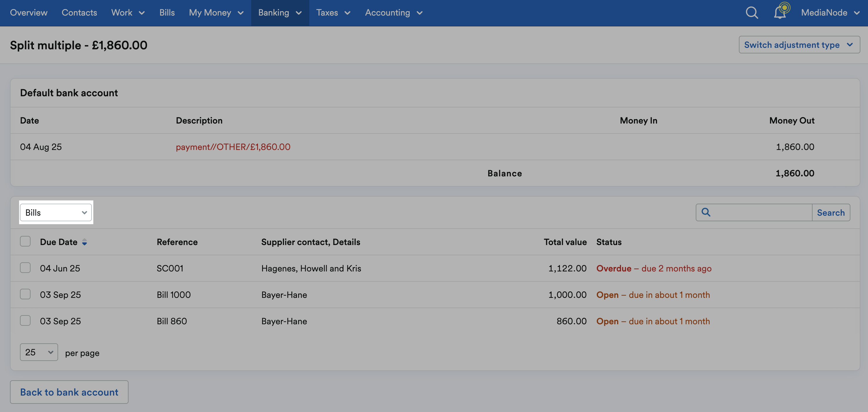Tick the checkbox for Bill 860
This screenshot has height=412, width=868.
click(x=25, y=321)
